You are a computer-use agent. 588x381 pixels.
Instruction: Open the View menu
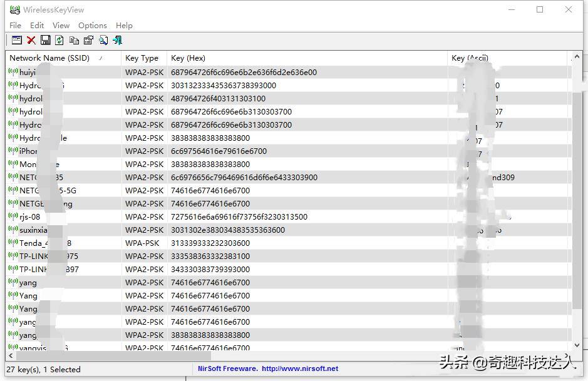(x=61, y=25)
